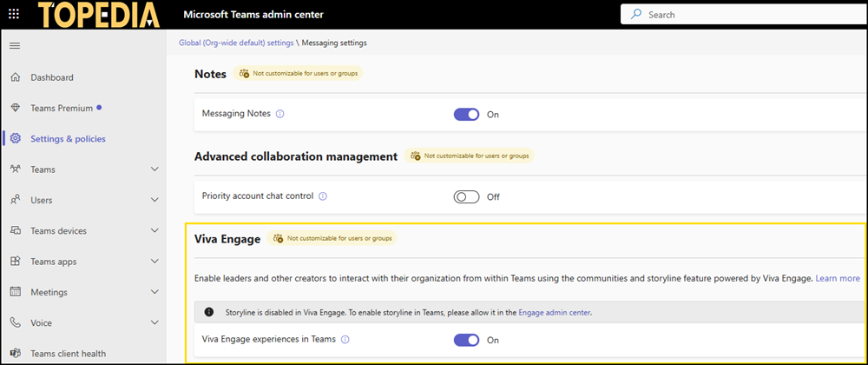Click 'Messaging settings' breadcrumb text
Image resolution: width=868 pixels, height=365 pixels.
coord(334,43)
